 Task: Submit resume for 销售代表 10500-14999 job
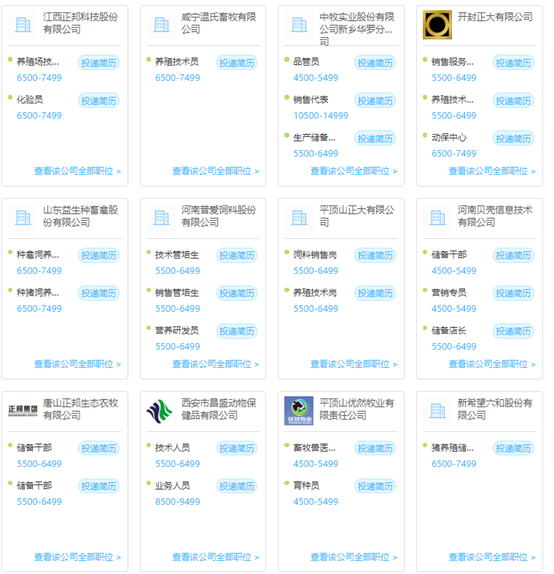pos(375,101)
